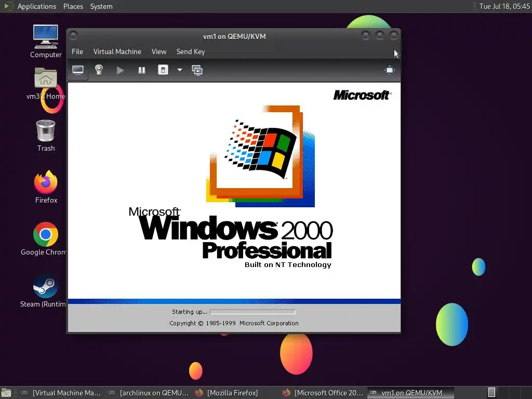Open the Virtual Machine menu

[x=117, y=51]
